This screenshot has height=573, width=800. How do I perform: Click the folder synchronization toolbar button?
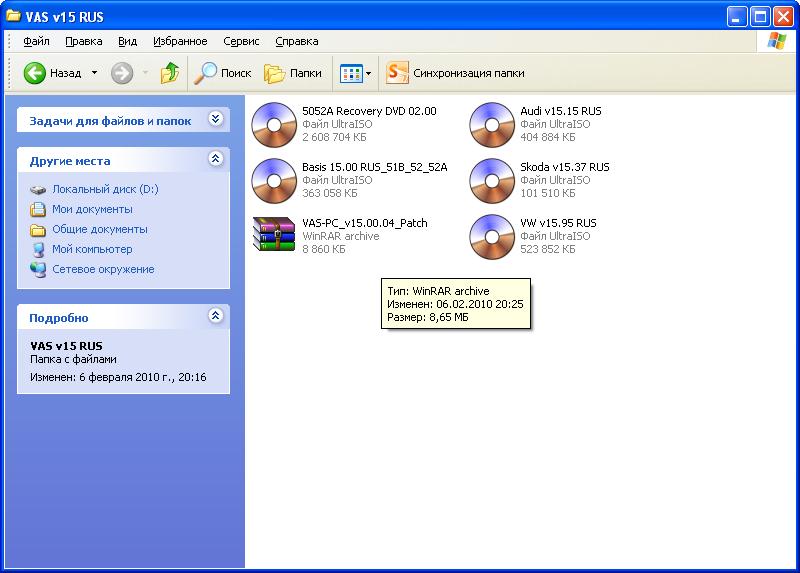pyautogui.click(x=455, y=73)
